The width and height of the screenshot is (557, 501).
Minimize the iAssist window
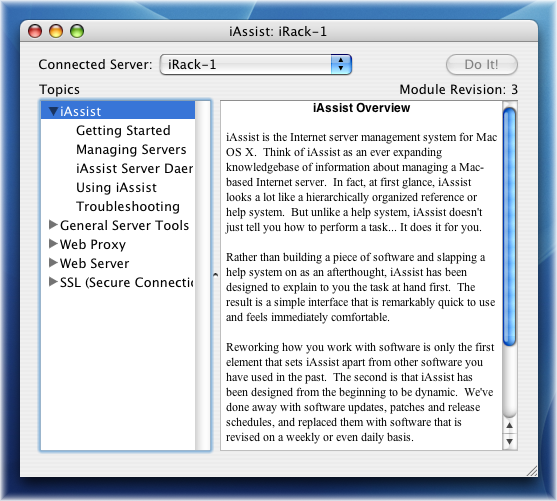point(56,31)
